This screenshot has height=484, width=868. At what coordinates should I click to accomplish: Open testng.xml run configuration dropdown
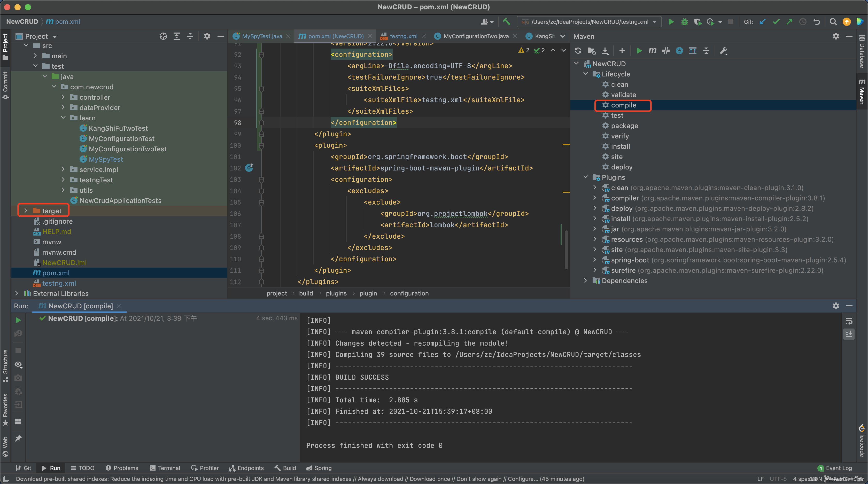tap(655, 21)
